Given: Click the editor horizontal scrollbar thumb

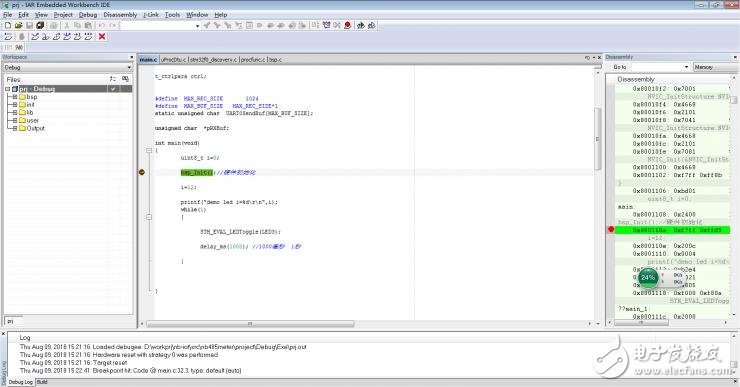Looking at the screenshot, I should (250, 324).
